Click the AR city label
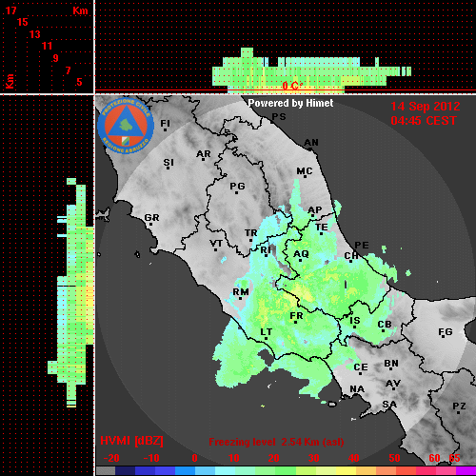 click(x=204, y=154)
